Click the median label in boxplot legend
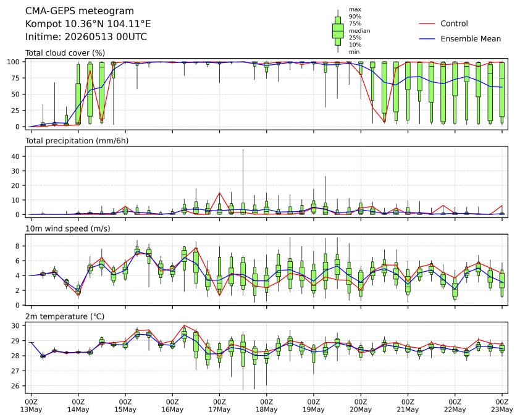This screenshot has width=520, height=420. (x=359, y=30)
